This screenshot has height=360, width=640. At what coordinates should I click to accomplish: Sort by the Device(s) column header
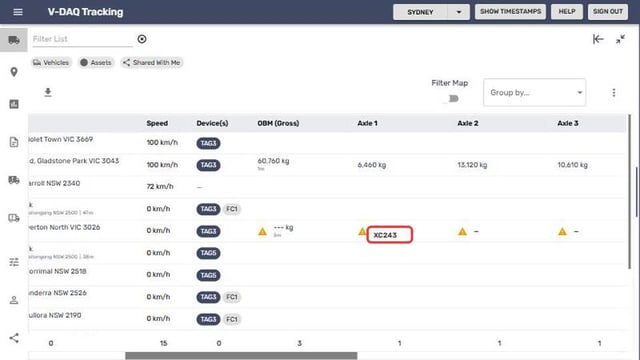coord(212,123)
